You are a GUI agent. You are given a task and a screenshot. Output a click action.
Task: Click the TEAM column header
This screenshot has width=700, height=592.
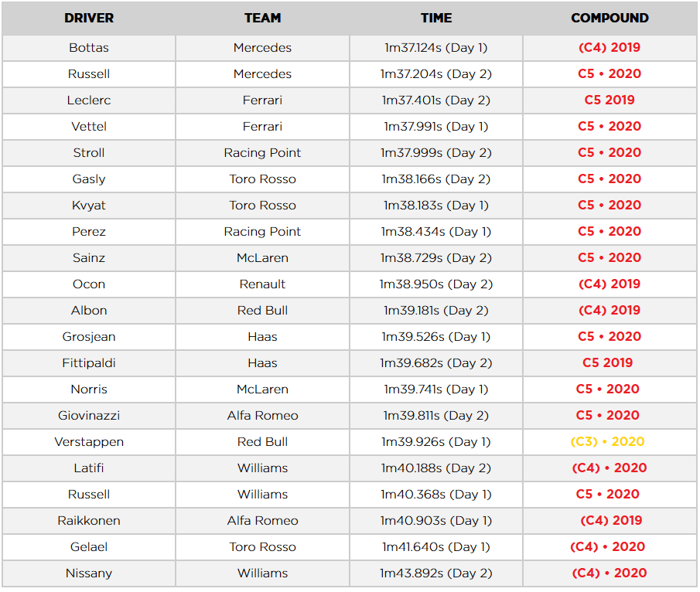click(x=262, y=18)
